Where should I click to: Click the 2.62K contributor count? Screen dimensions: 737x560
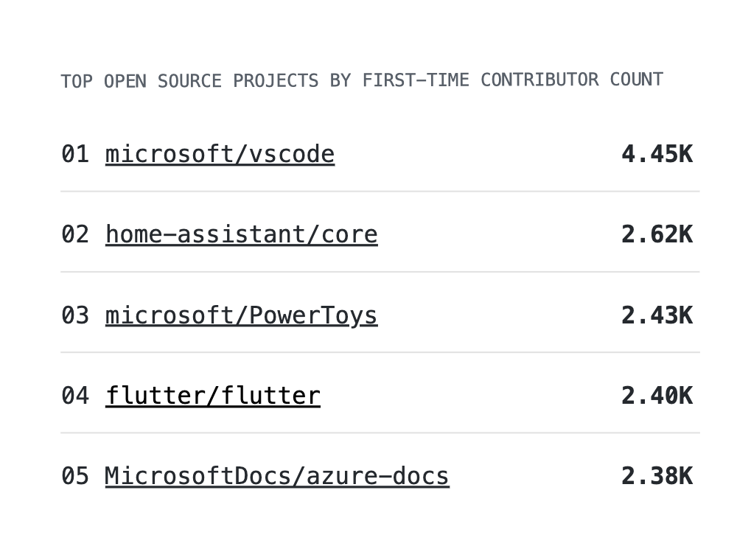[x=657, y=234]
